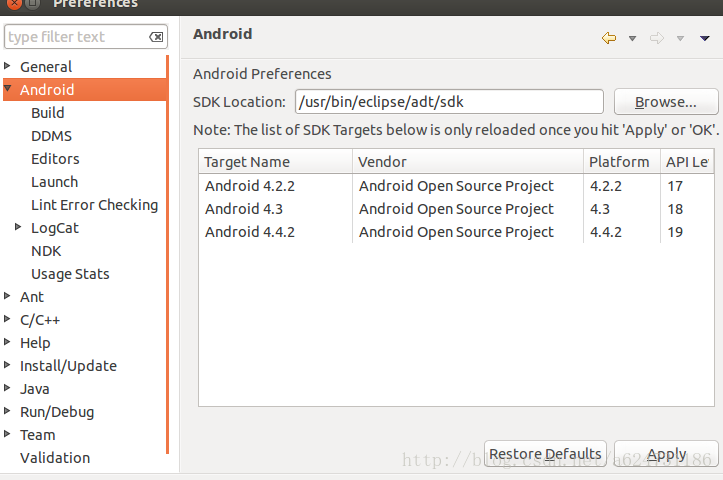Open the Build preferences page
This screenshot has height=480, width=723.
47,113
